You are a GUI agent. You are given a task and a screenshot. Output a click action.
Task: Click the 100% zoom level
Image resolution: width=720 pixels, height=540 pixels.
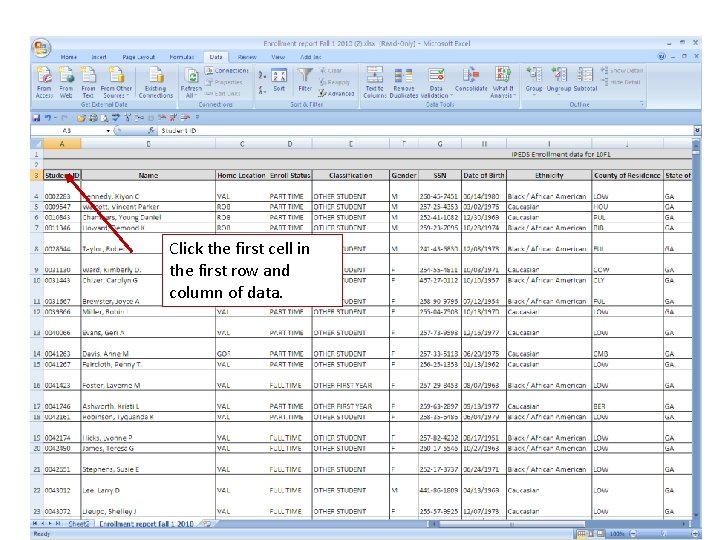point(617,534)
